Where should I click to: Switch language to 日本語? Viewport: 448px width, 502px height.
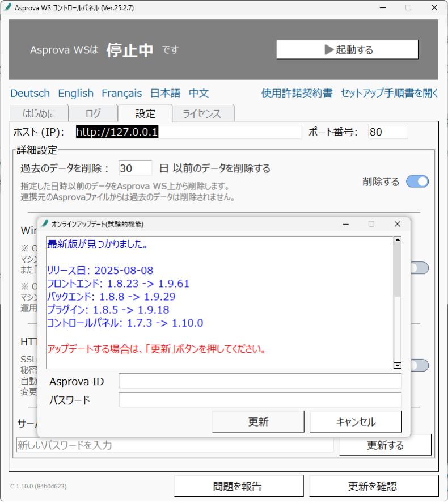point(166,94)
